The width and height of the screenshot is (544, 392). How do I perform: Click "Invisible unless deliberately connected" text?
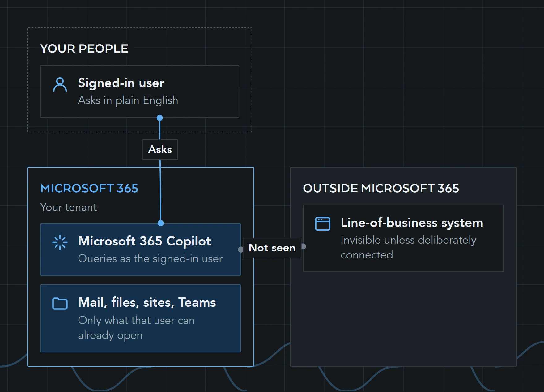408,247
